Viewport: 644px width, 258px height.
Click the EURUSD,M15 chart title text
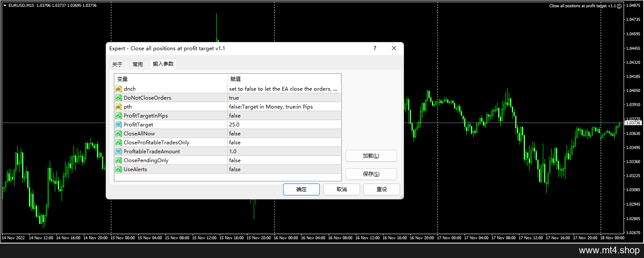22,6
